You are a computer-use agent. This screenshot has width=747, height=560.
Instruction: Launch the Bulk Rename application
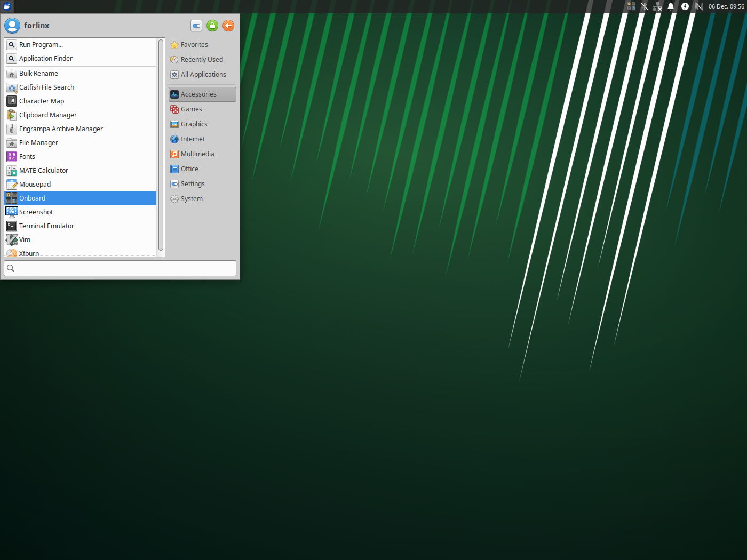[81, 74]
